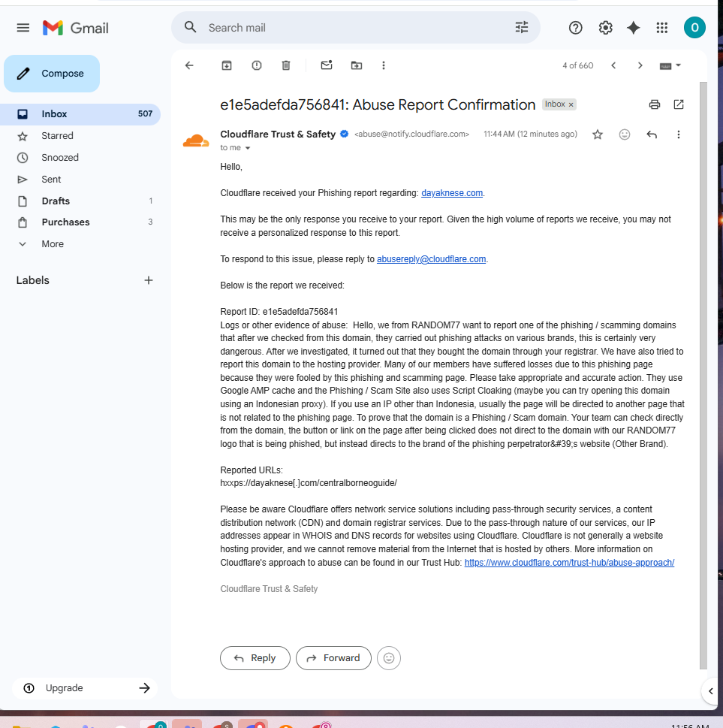Image resolution: width=723 pixels, height=728 pixels.
Task: Click the email subject heading
Action: pos(378,105)
